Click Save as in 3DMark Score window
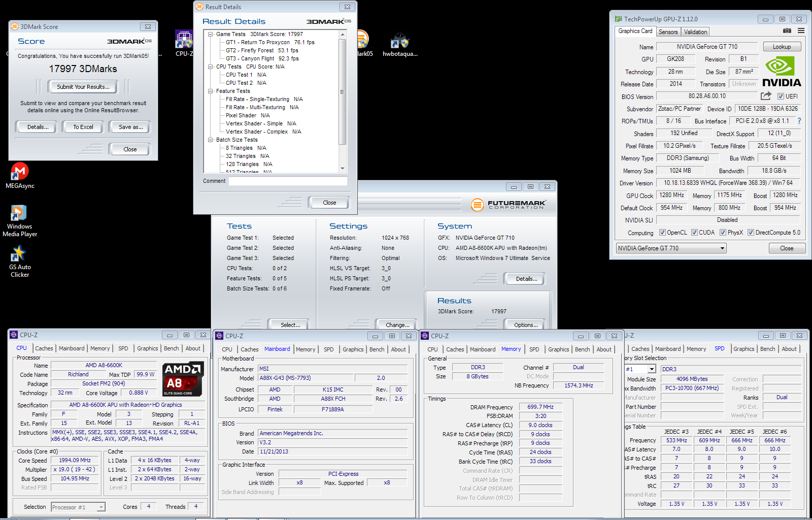Screen dimensions: 812x520 [130, 127]
